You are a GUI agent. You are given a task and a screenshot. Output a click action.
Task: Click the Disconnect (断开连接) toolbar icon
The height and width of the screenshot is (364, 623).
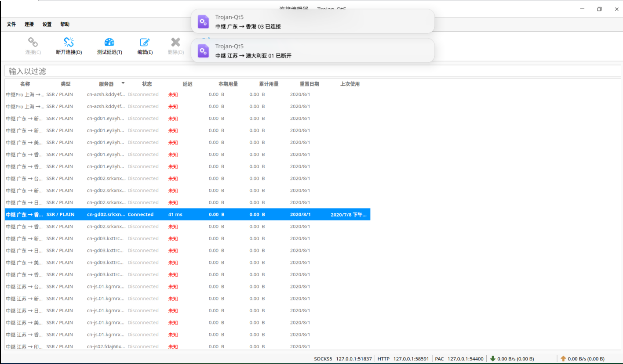(x=69, y=43)
